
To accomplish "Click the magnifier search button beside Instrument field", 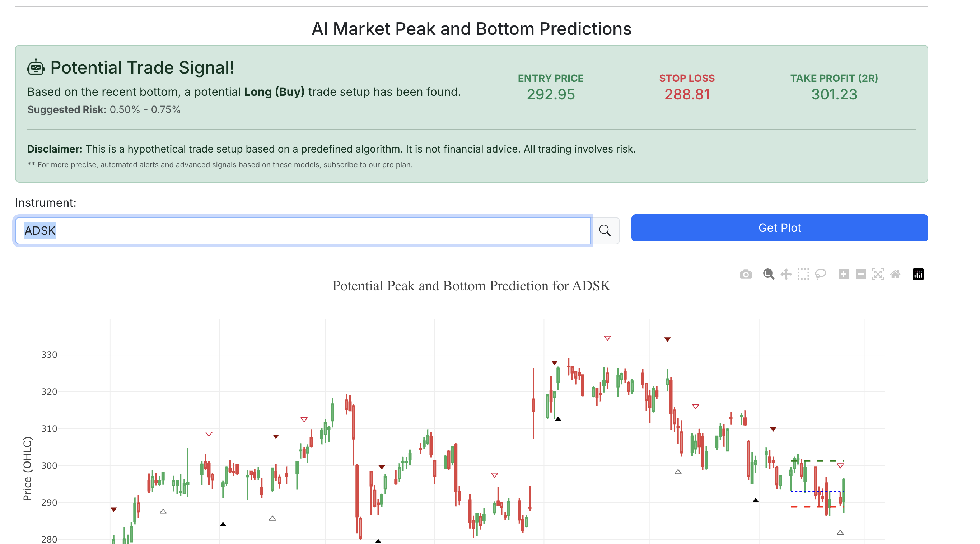I will pos(605,230).
